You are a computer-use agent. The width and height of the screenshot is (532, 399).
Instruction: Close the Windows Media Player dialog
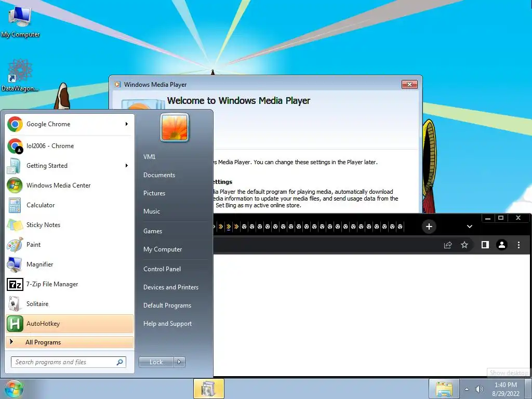pyautogui.click(x=409, y=85)
